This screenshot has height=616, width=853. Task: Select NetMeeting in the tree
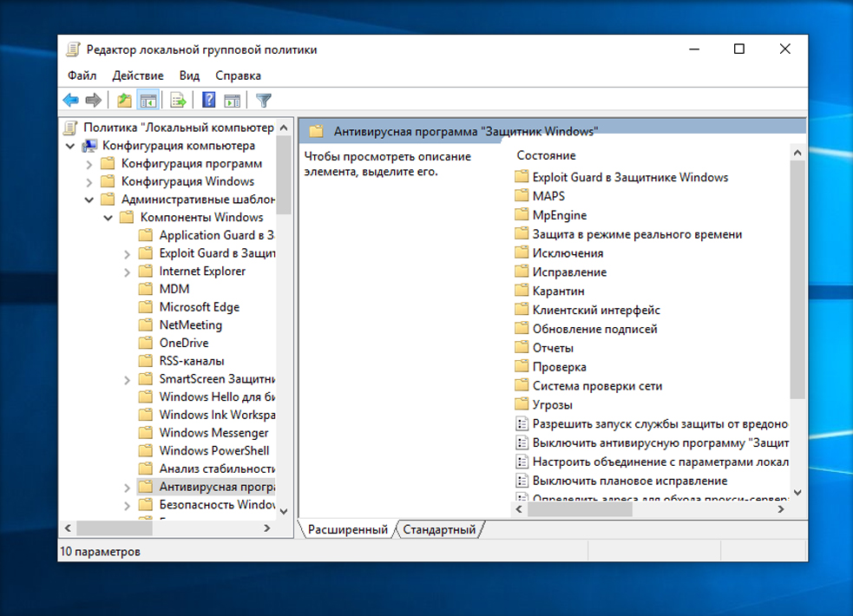tap(190, 325)
